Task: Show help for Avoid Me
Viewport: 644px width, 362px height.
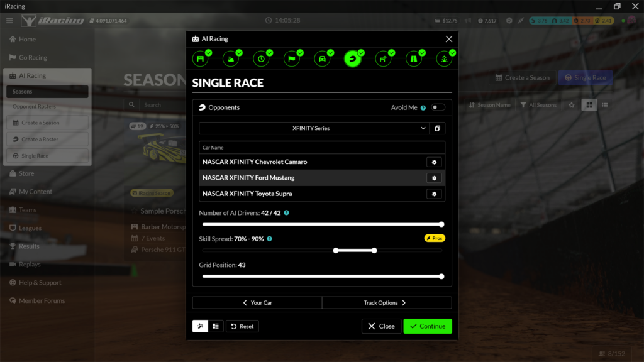Action: (x=423, y=108)
